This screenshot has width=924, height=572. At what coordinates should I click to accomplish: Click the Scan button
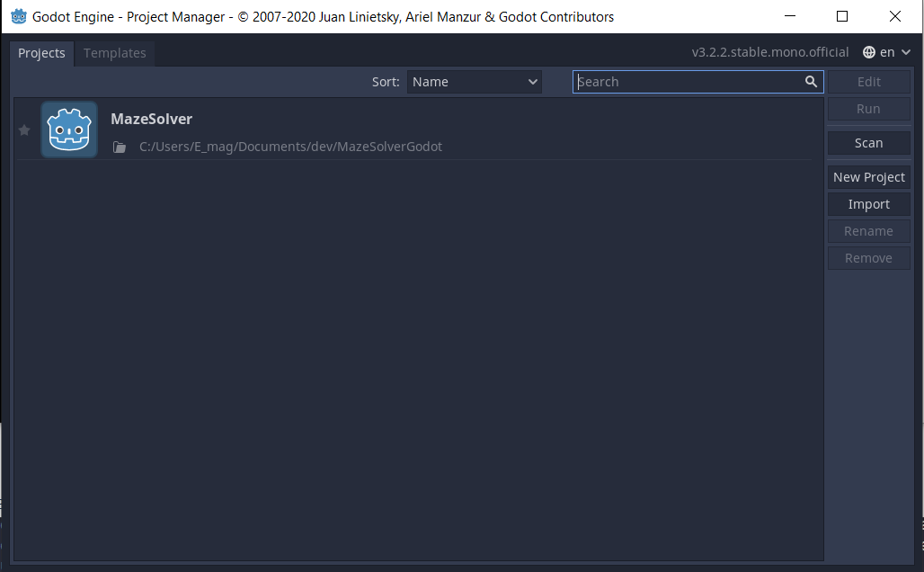point(868,143)
